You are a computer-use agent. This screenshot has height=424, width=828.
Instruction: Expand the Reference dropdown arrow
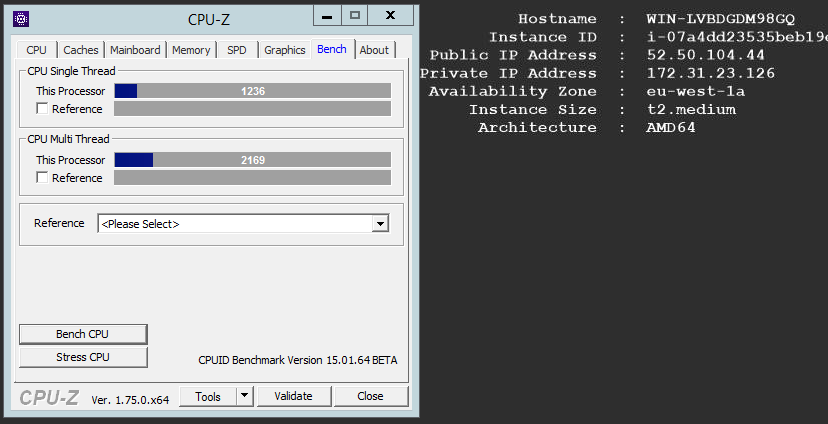[380, 224]
